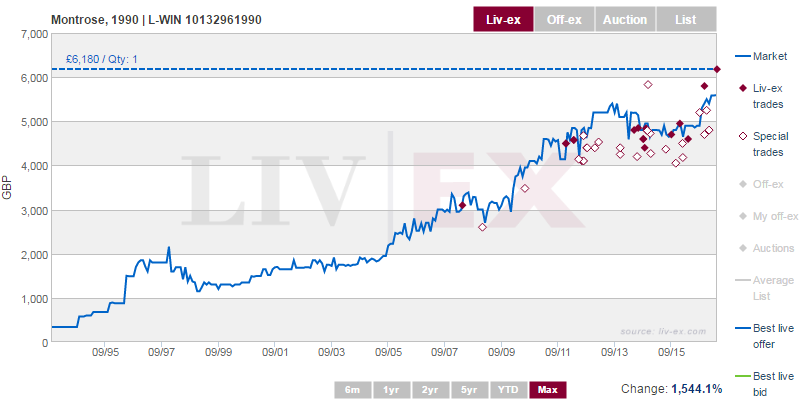Click the 7,000 y-axis label
This screenshot has width=808, height=403.
(x=36, y=34)
